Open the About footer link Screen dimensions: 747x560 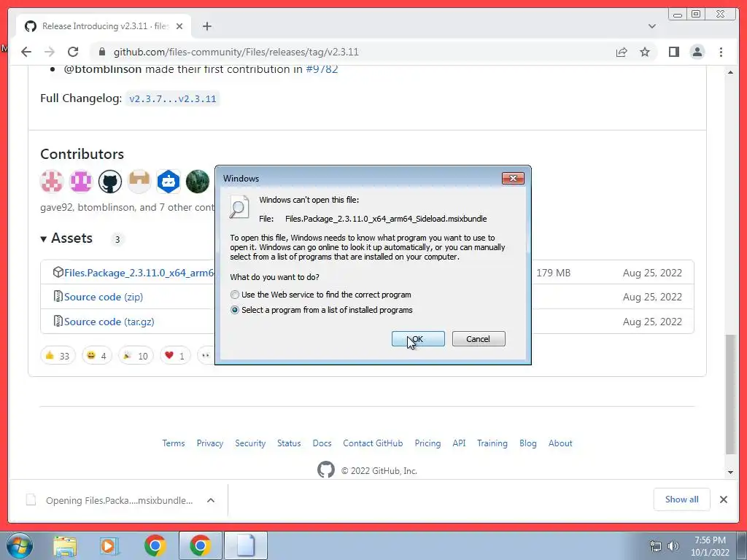(560, 443)
